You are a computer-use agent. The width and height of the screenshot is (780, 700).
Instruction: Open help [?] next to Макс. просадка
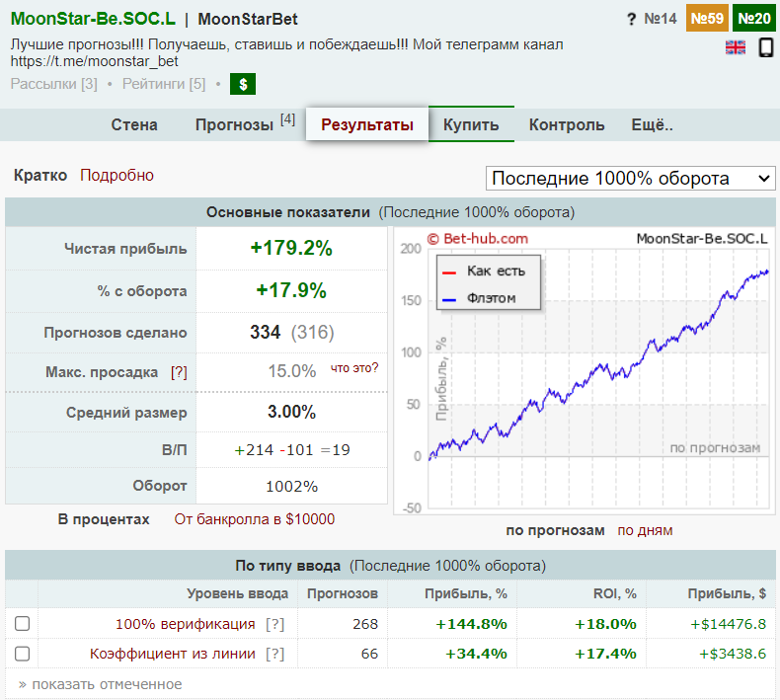coord(179,372)
